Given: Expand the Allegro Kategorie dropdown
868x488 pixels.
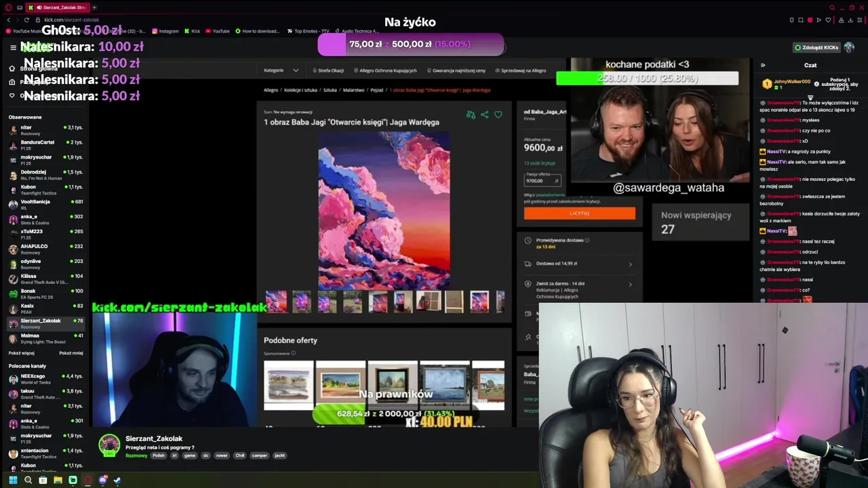Looking at the screenshot, I should pos(281,70).
